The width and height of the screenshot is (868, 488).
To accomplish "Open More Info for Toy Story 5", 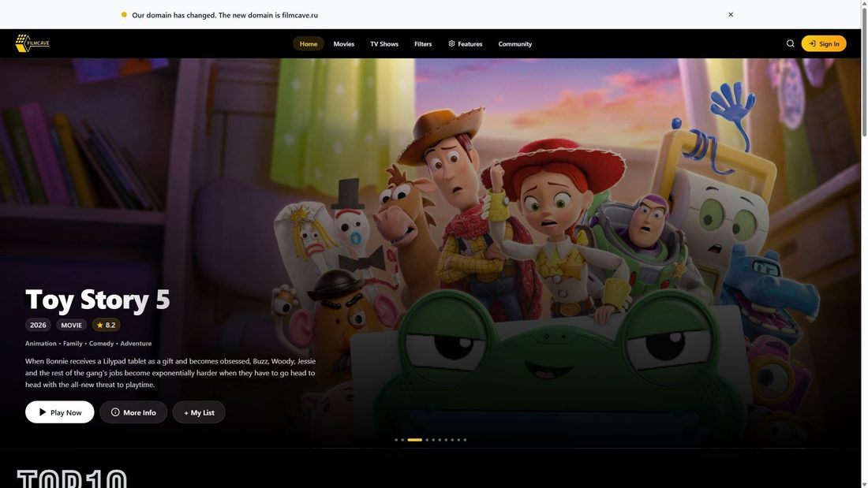I will [133, 412].
